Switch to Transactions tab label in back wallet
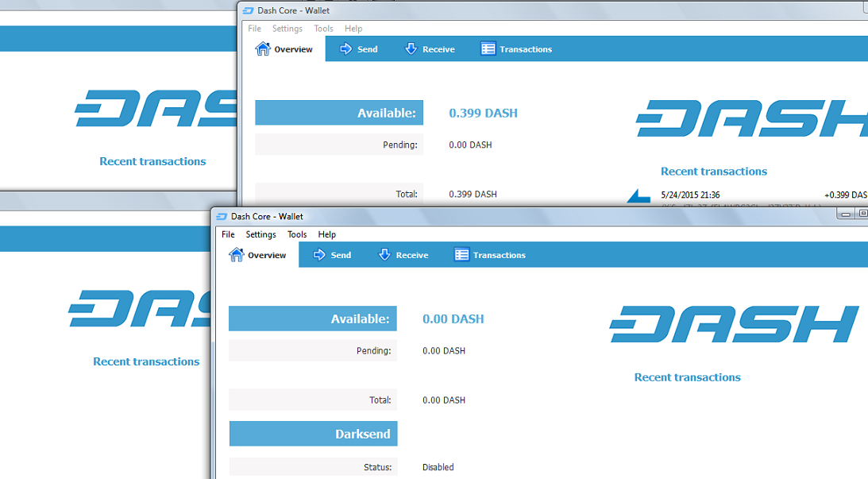This screenshot has height=479, width=868. point(526,49)
